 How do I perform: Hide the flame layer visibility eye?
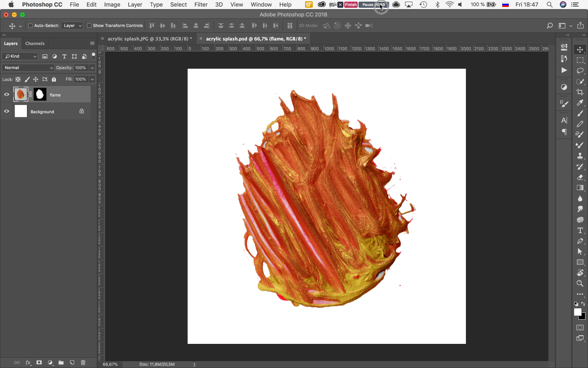7,94
